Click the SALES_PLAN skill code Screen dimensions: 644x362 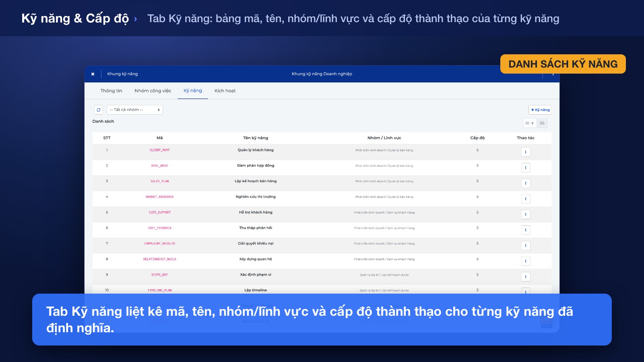tap(160, 181)
